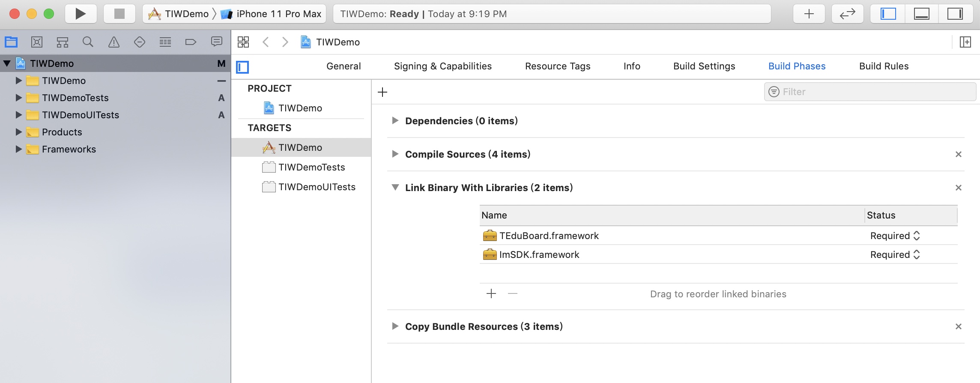Change ImSDK.framework Required status
Screen dimensions: 980x383
895,254
